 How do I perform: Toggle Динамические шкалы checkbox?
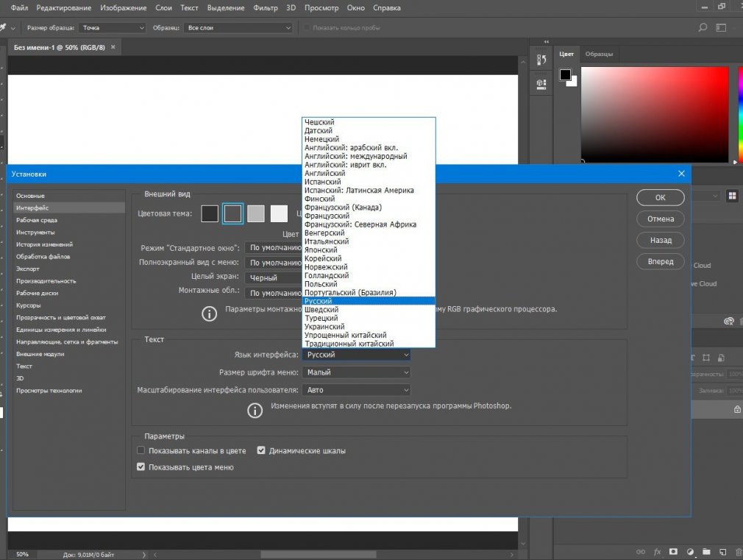click(261, 450)
